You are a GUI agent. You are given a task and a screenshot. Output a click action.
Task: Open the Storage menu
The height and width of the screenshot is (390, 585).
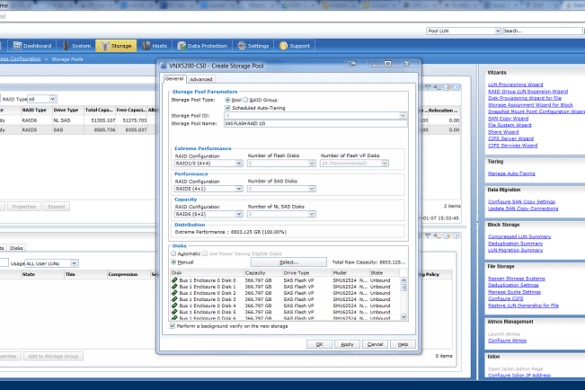(x=116, y=46)
